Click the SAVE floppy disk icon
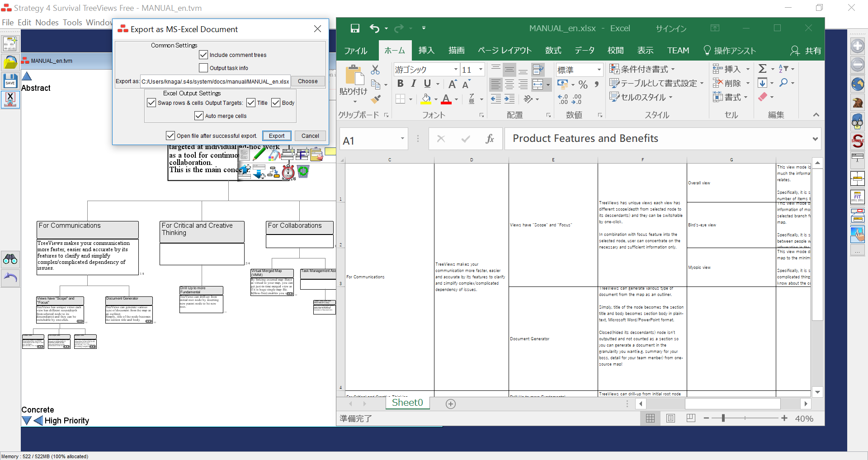This screenshot has width=868, height=460. [x=10, y=81]
